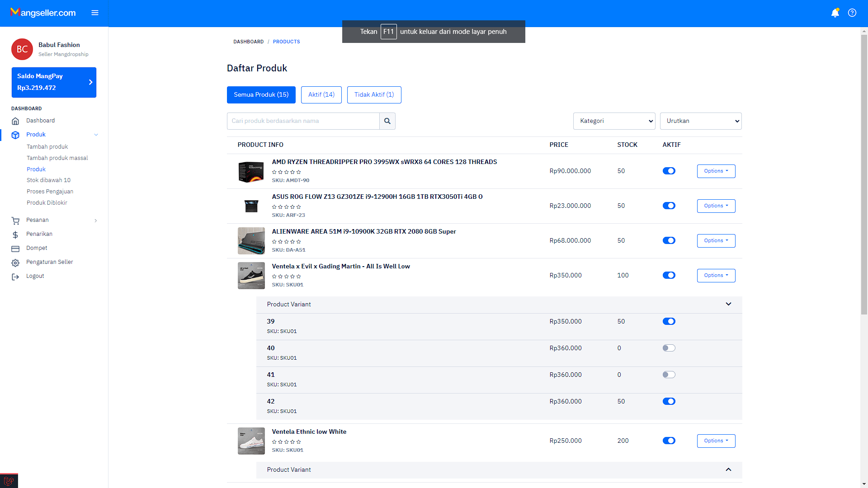Open Options dropdown for ASUS ROG Flow
Screen dimensions: 868x488
click(716, 206)
